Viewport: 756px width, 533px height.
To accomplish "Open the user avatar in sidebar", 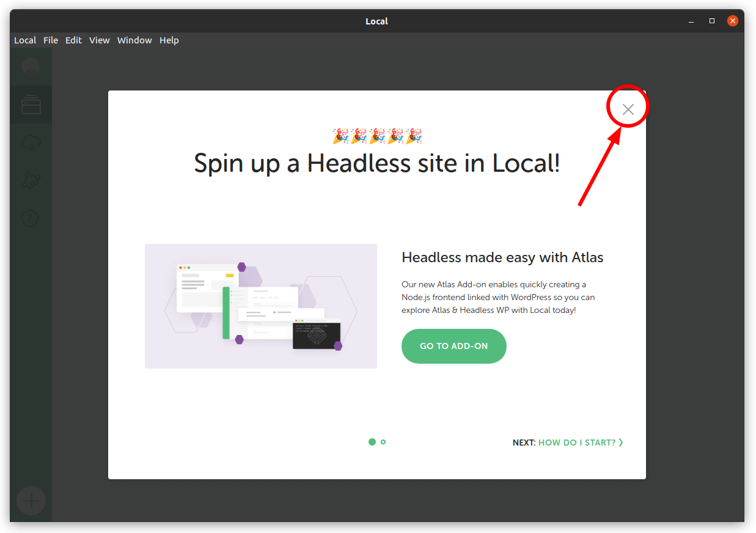I will point(31,66).
